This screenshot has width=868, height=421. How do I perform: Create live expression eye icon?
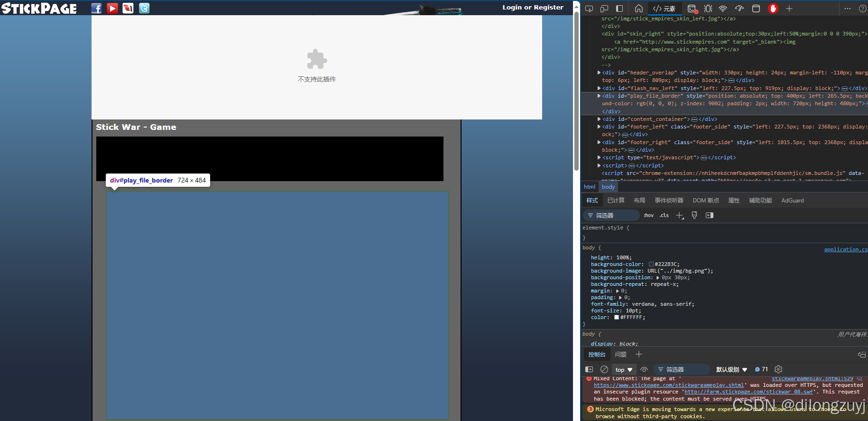pyautogui.click(x=644, y=369)
